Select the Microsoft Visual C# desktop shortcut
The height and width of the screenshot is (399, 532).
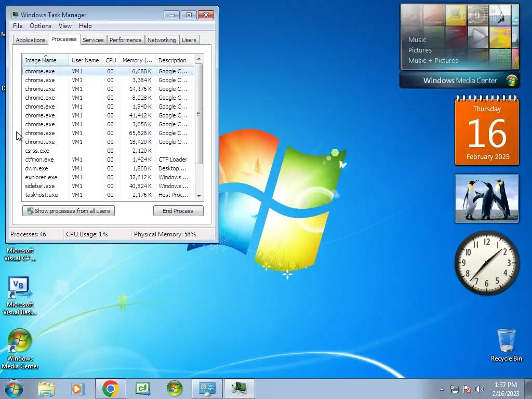pos(20,254)
